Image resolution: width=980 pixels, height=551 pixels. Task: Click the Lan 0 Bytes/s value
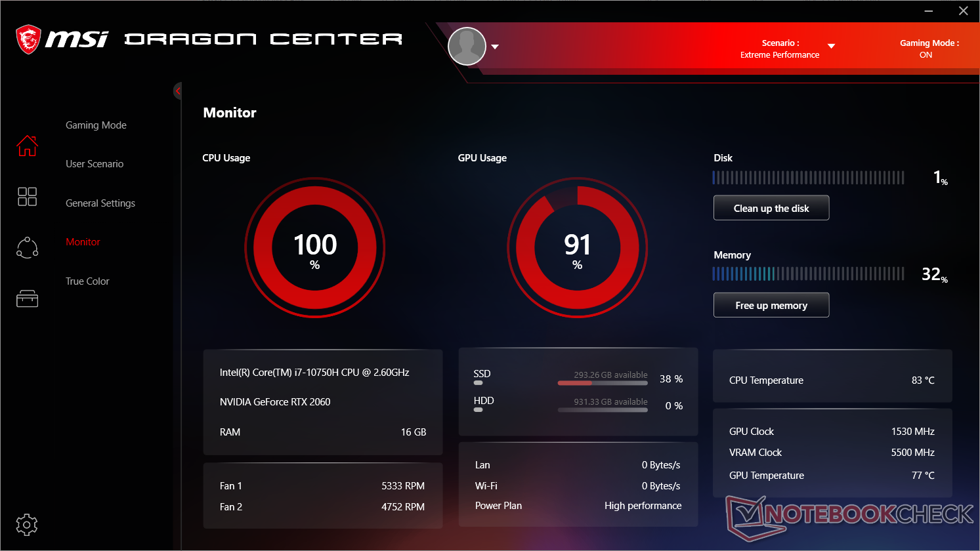(661, 465)
